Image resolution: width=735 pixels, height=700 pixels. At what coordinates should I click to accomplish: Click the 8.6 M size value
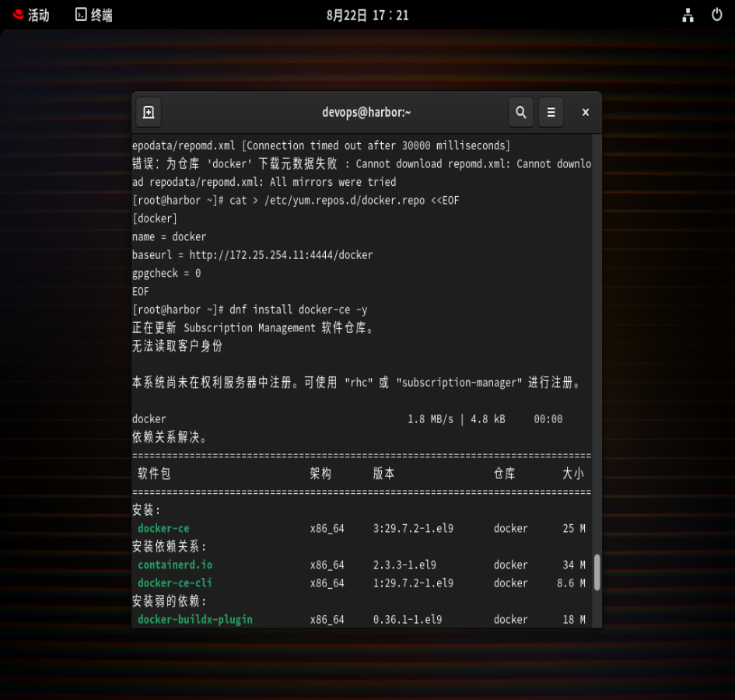[x=571, y=583]
